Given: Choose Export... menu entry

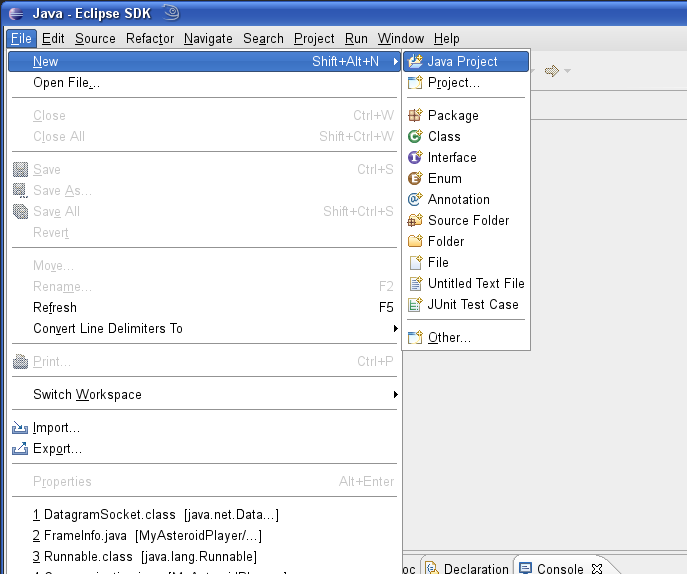Looking at the screenshot, I should pyautogui.click(x=204, y=448).
